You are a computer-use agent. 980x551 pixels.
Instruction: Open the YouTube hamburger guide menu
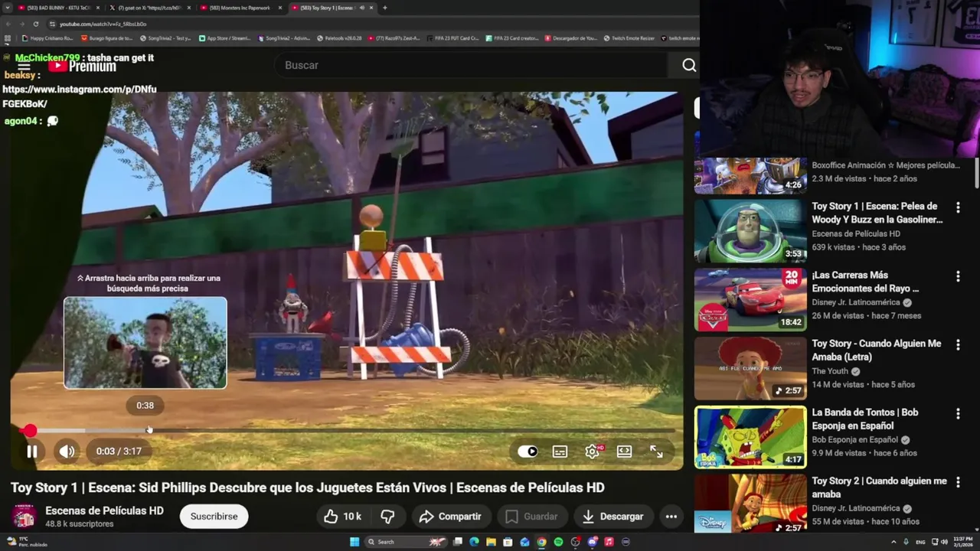click(24, 67)
